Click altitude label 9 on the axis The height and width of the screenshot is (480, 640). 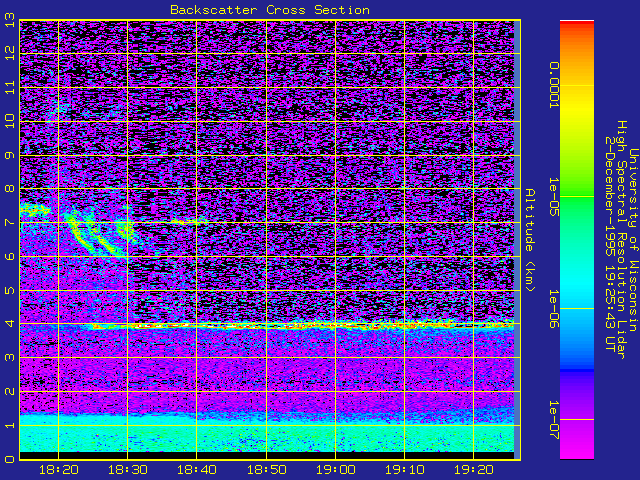point(10,156)
